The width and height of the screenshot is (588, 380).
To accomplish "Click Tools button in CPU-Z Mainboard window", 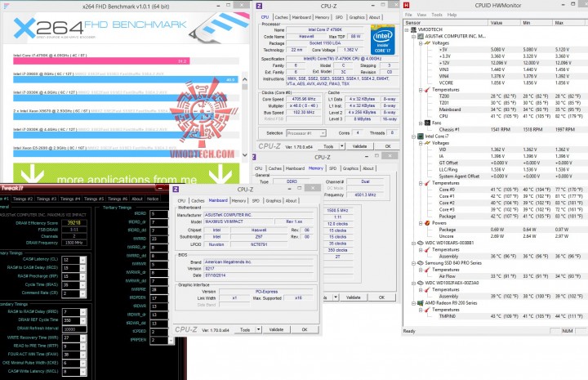I will click(245, 329).
